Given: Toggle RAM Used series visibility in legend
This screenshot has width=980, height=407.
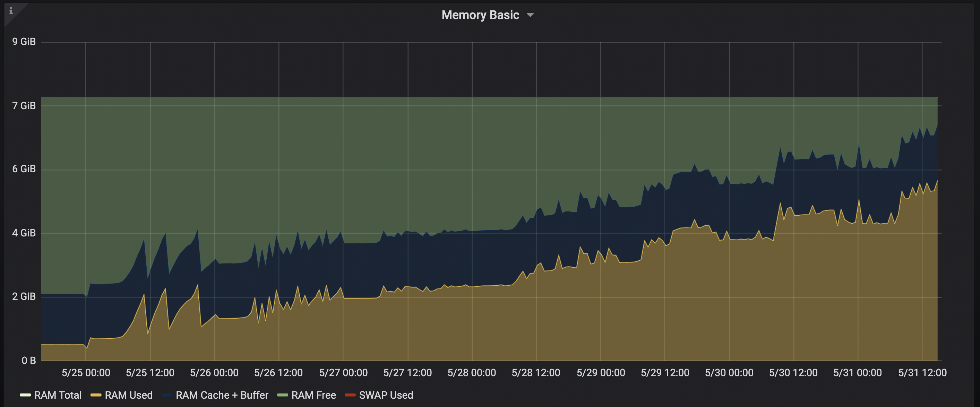Looking at the screenshot, I should coord(129,395).
